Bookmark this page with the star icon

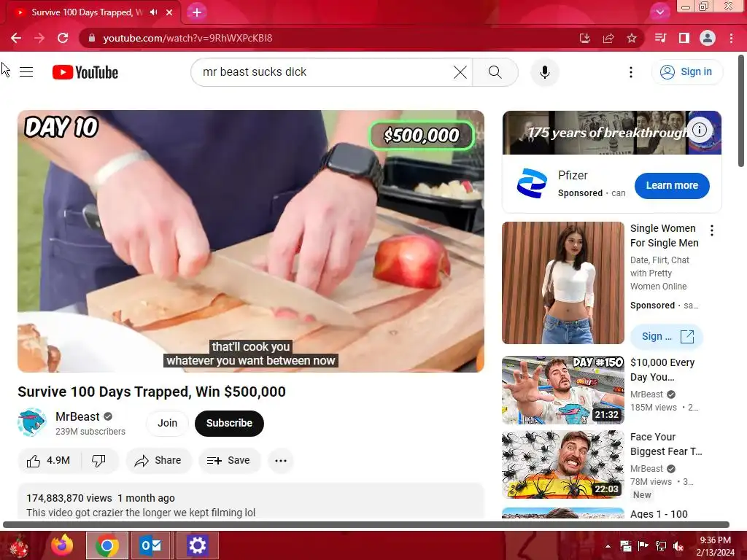click(632, 38)
